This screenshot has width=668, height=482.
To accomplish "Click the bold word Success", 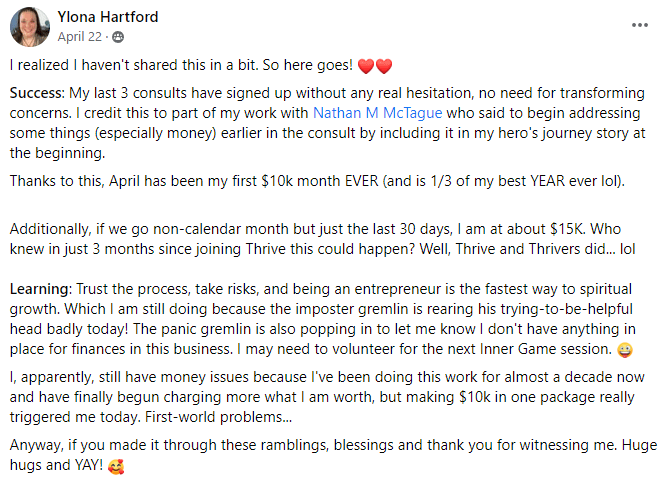I will click(36, 93).
